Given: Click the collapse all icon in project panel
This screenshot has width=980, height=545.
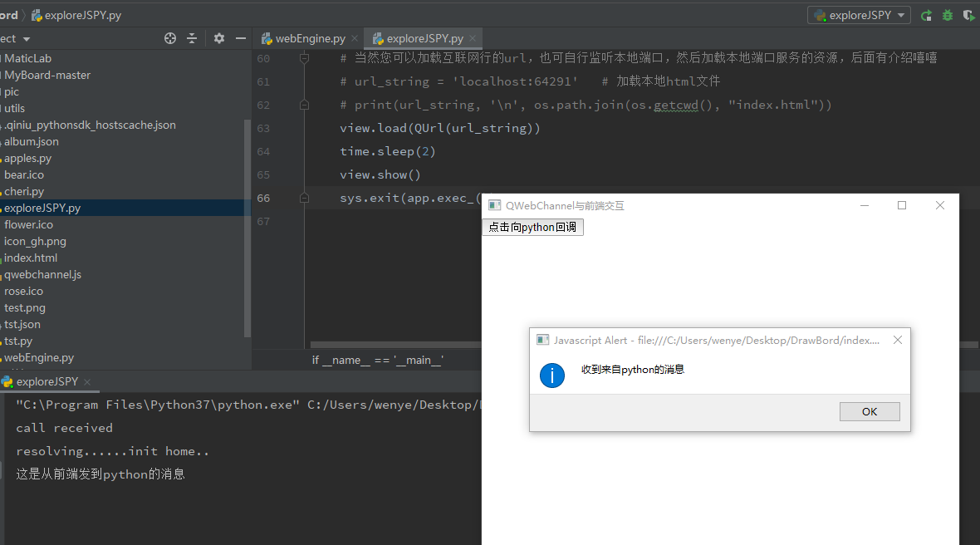Looking at the screenshot, I should pos(192,38).
